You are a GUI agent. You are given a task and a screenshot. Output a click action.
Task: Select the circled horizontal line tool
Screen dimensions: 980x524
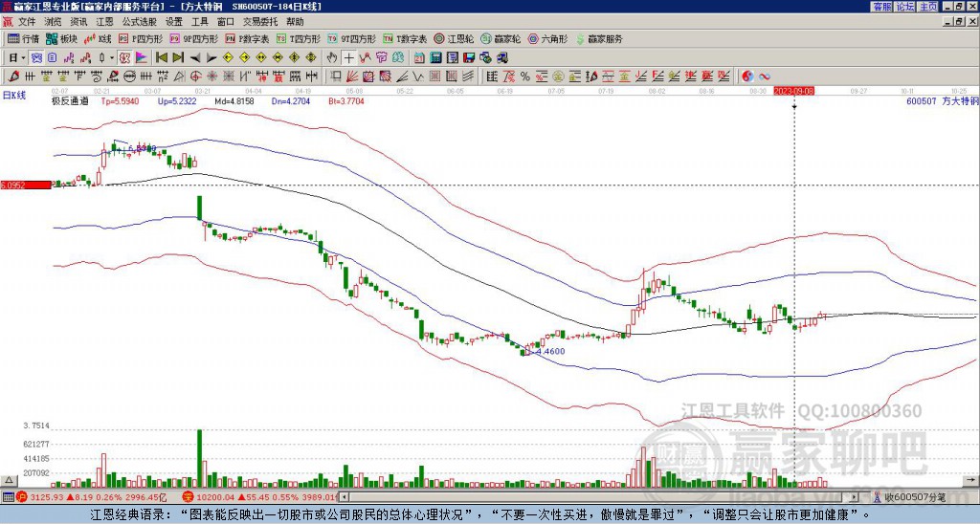[129, 76]
